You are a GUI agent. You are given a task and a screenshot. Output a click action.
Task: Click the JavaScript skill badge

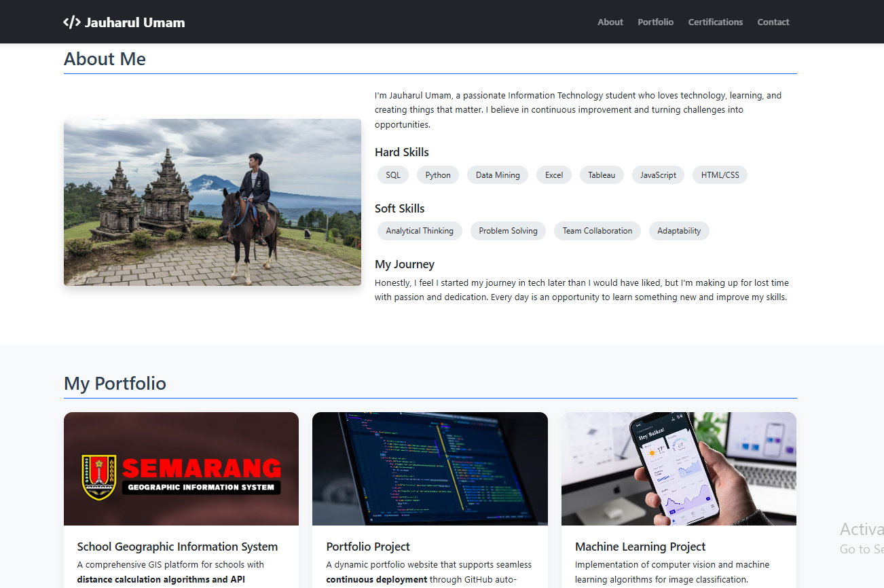(658, 175)
